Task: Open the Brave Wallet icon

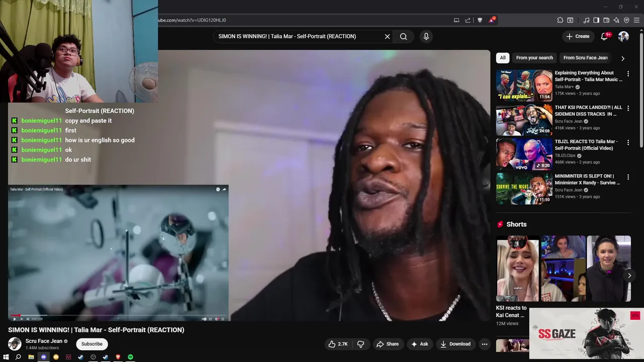Action: 606,20
